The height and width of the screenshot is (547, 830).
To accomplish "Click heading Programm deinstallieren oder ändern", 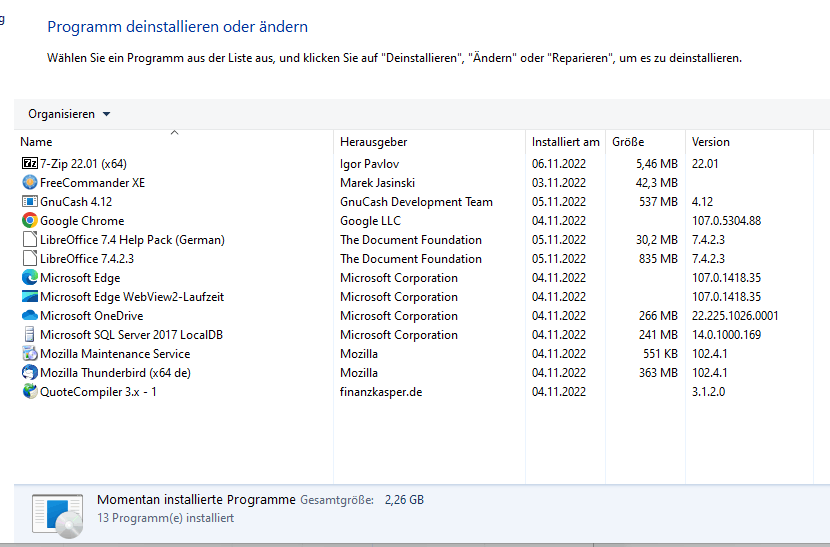I will point(177,26).
